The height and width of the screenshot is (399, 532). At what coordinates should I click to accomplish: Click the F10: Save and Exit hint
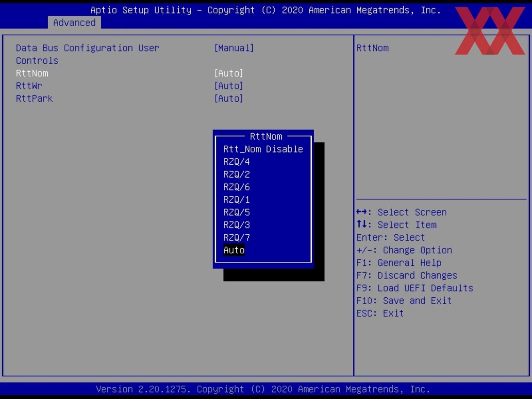[404, 301]
